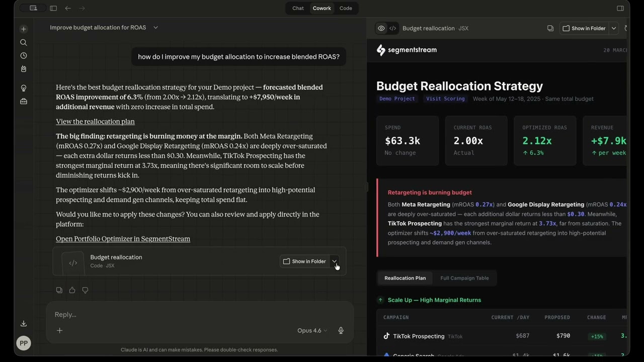This screenshot has height=362, width=644.
Task: Open the Opus 4.6 model selector
Action: pos(312,330)
